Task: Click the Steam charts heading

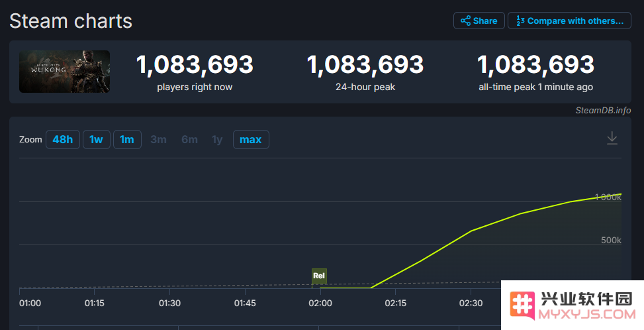Action: [x=71, y=21]
